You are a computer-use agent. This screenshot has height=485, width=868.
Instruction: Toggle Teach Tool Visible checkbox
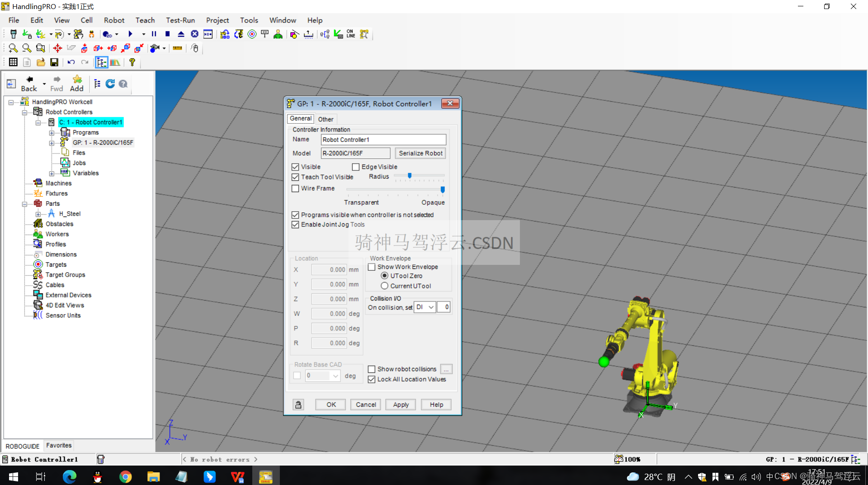[296, 177]
